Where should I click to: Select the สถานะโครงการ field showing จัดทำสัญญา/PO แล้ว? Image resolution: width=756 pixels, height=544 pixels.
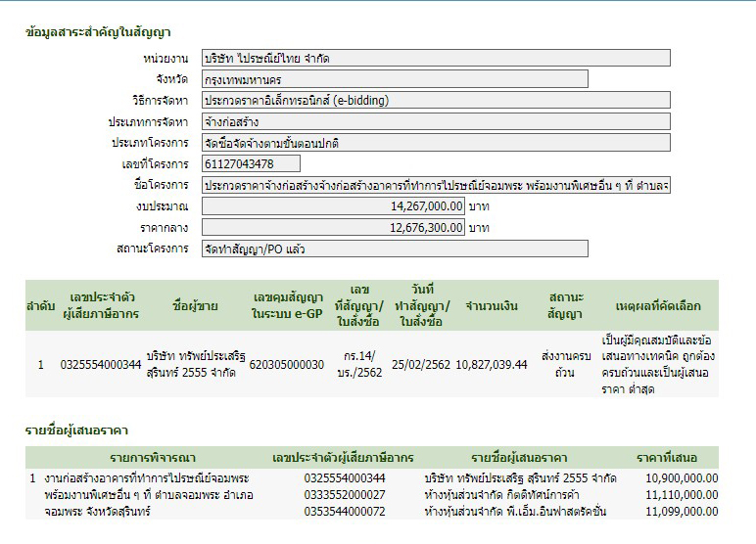click(x=395, y=249)
